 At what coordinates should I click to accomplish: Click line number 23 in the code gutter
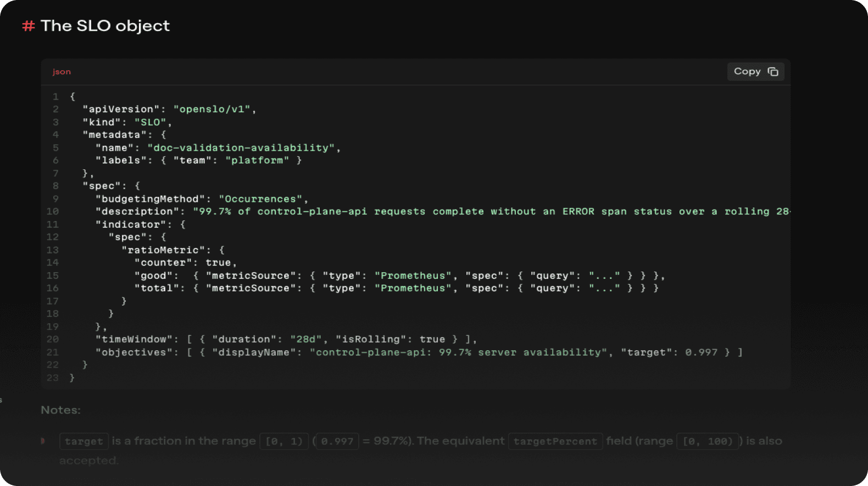[x=53, y=378]
